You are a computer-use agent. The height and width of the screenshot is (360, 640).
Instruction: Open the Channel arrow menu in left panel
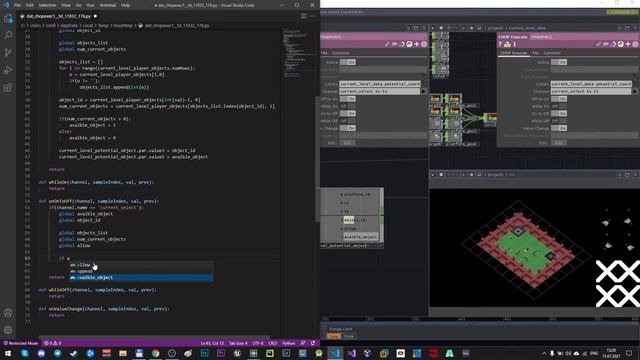point(424,91)
